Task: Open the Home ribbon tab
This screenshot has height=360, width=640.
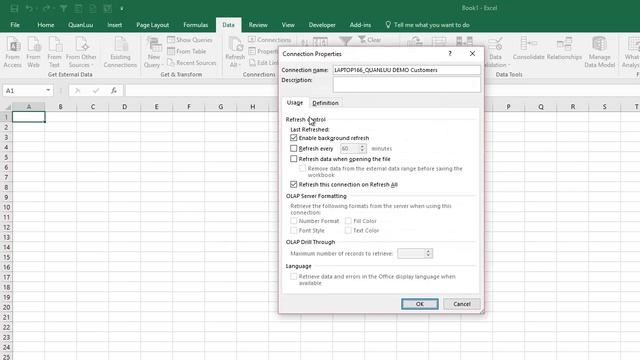Action: pos(46,25)
